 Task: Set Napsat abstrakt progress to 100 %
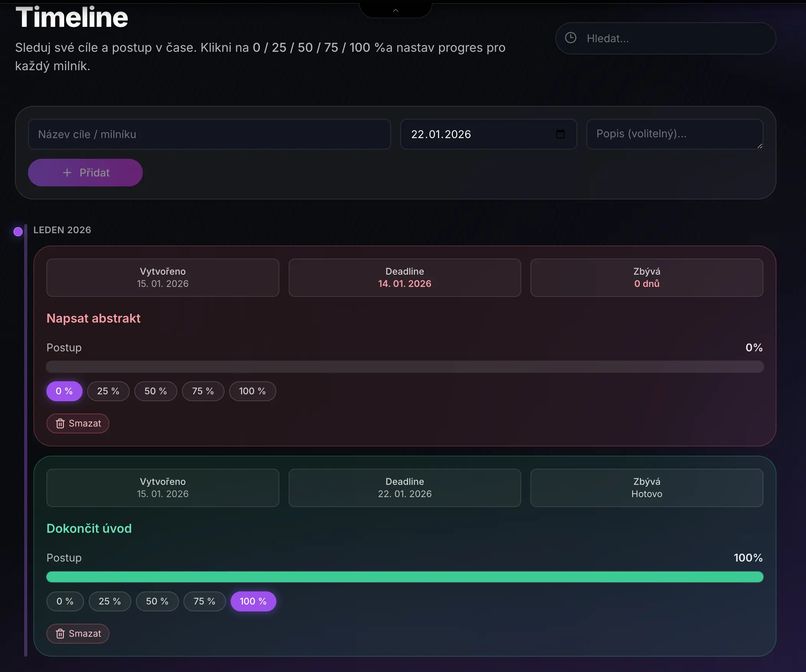point(252,391)
